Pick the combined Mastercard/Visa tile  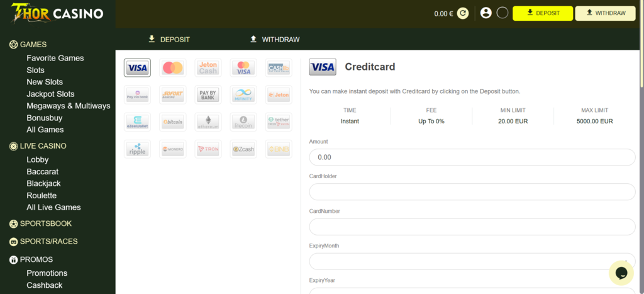243,68
